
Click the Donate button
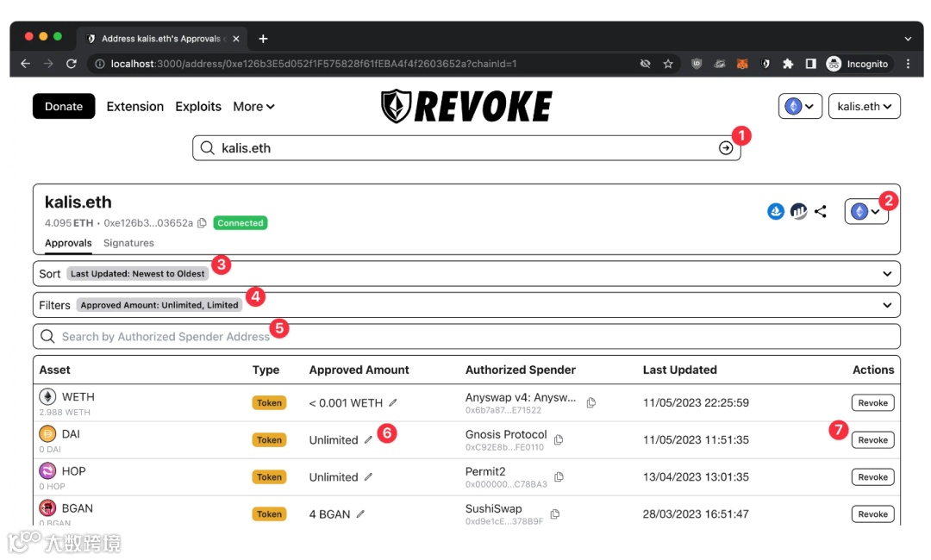(64, 106)
